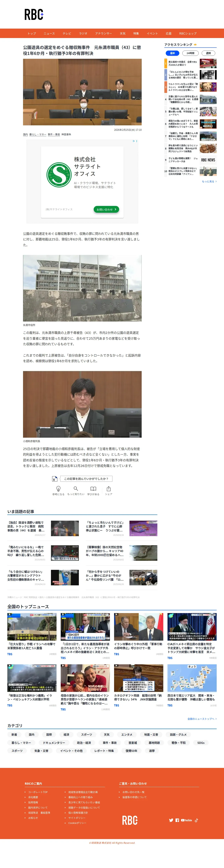Click the 国内 breadcrumb link above 全国のトップニュース
The height and width of the screenshot is (868, 224).
pyautogui.click(x=42, y=597)
